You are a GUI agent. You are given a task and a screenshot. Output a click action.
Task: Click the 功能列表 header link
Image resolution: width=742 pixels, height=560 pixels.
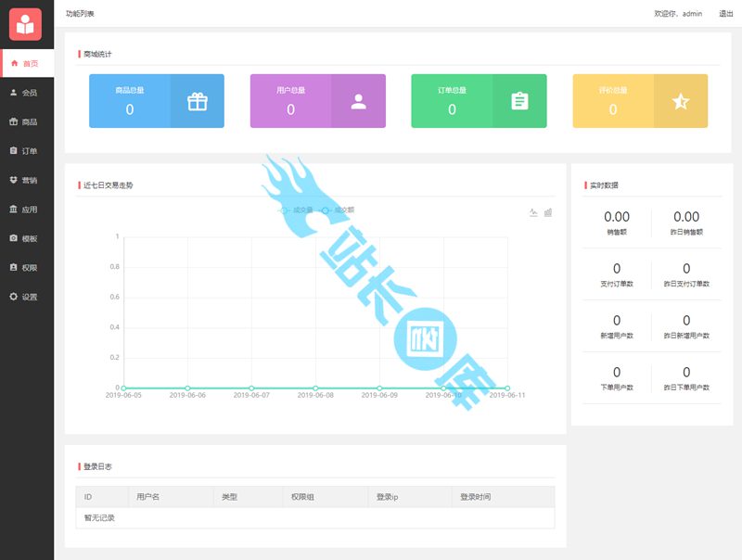(x=80, y=14)
